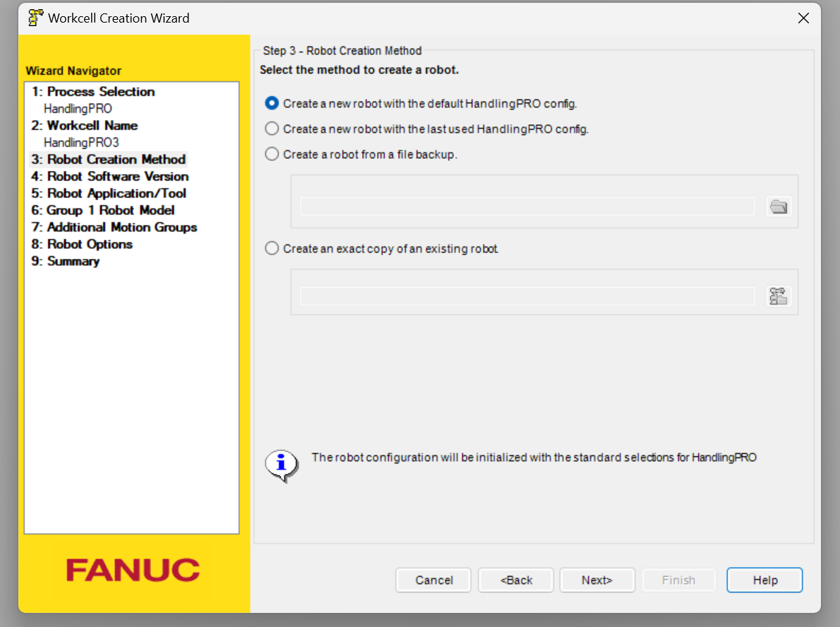
Task: Click the file backup path field
Action: click(527, 206)
